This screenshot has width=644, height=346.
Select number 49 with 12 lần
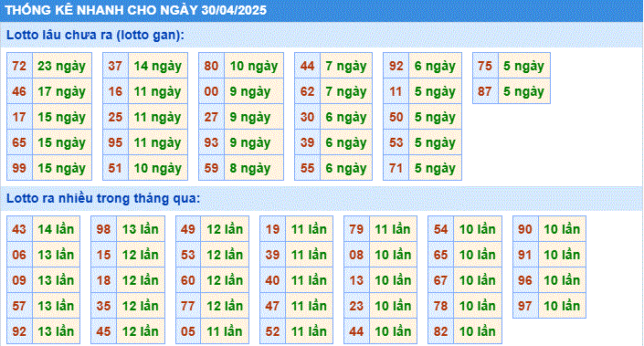[x=188, y=229]
